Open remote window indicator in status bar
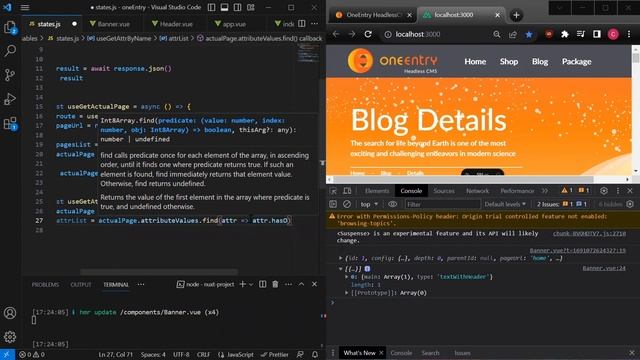Screen dimensions: 640x360 [x=7, y=355]
